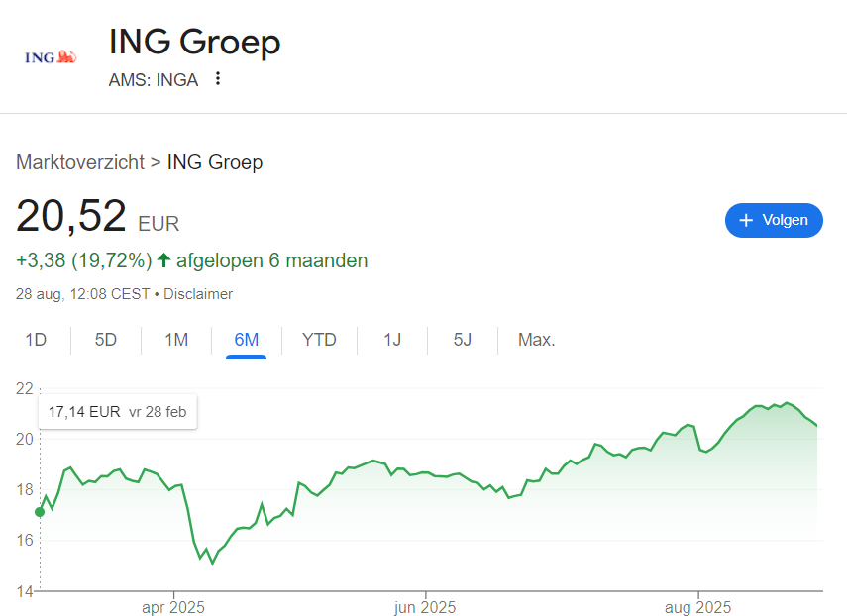The width and height of the screenshot is (847, 616).
Task: Click ING Groep in the breadcrumb
Action: pos(215,162)
